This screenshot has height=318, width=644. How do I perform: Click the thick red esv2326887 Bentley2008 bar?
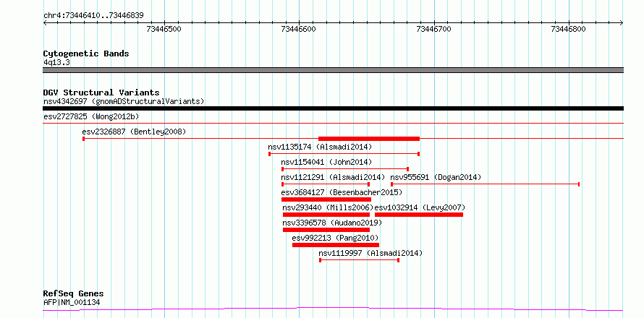pyautogui.click(x=369, y=139)
